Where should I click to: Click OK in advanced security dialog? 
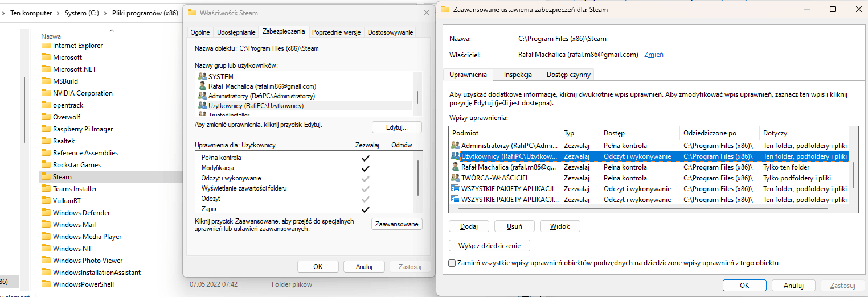744,286
